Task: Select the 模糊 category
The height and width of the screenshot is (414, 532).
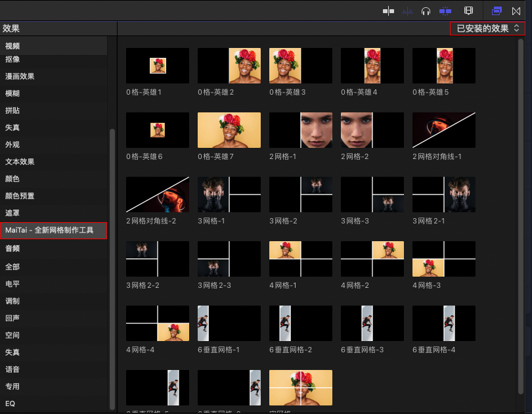Action: coord(54,93)
